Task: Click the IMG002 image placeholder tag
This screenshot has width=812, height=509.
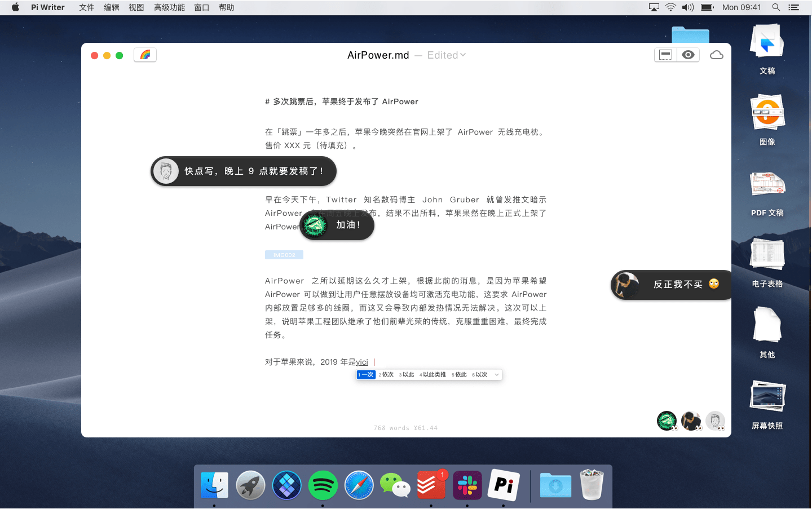Action: [x=284, y=255]
